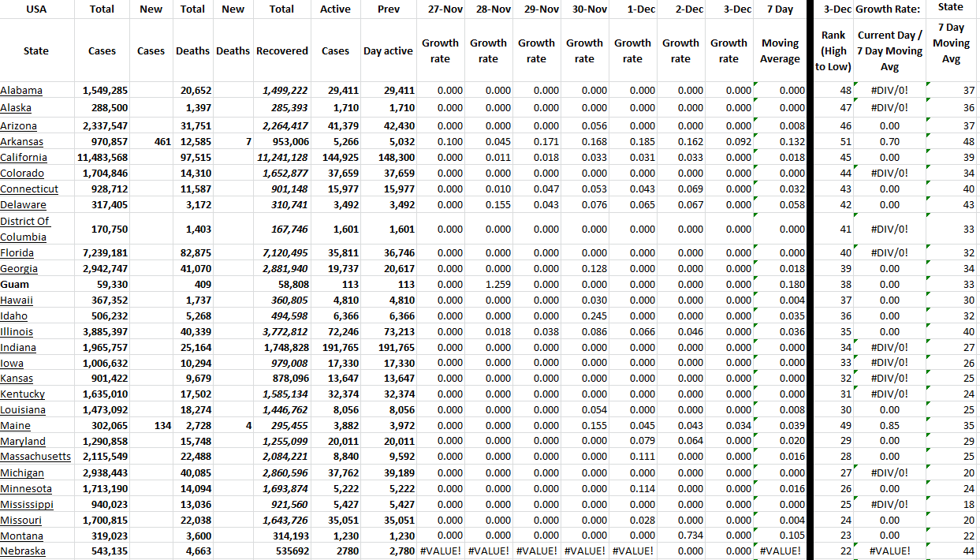This screenshot has height=560, width=980.
Task: Open the Kentucky state link
Action: coord(24,394)
